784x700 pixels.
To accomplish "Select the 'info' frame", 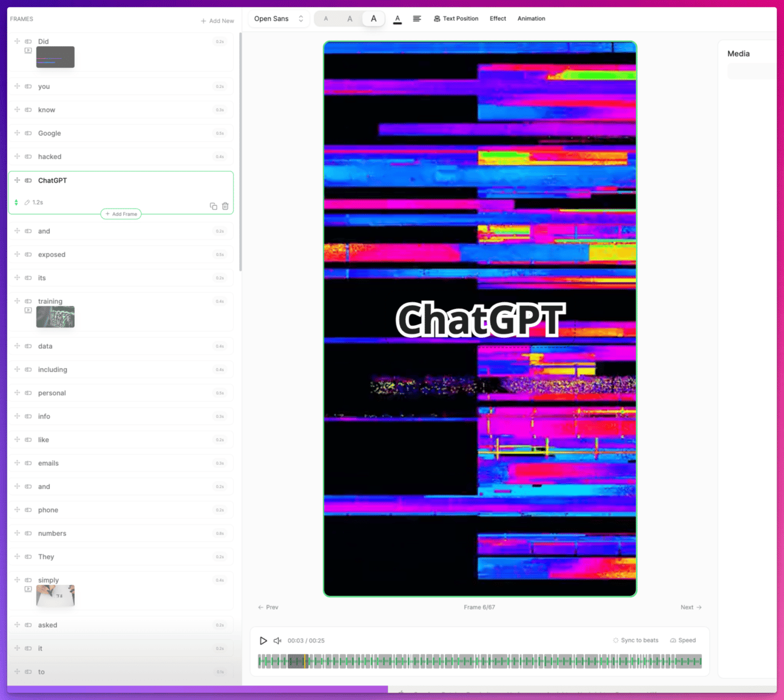I will coord(121,416).
